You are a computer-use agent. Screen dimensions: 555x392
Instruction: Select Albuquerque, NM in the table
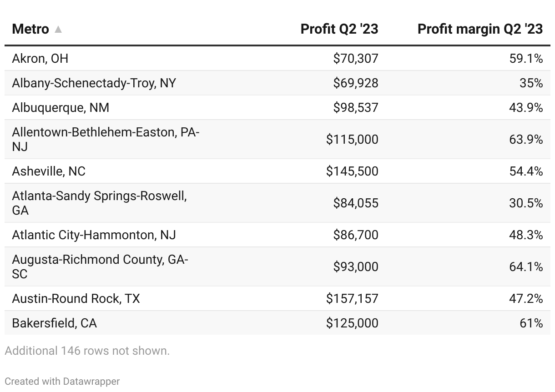(x=61, y=107)
